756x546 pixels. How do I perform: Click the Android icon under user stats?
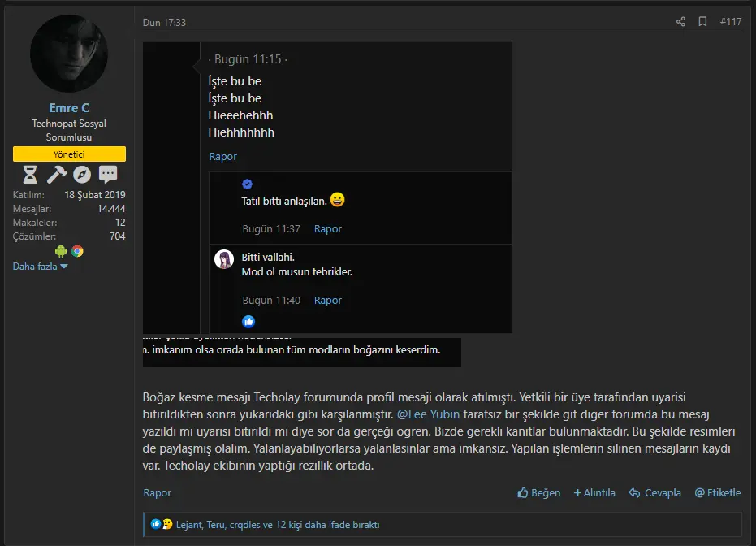click(x=61, y=251)
